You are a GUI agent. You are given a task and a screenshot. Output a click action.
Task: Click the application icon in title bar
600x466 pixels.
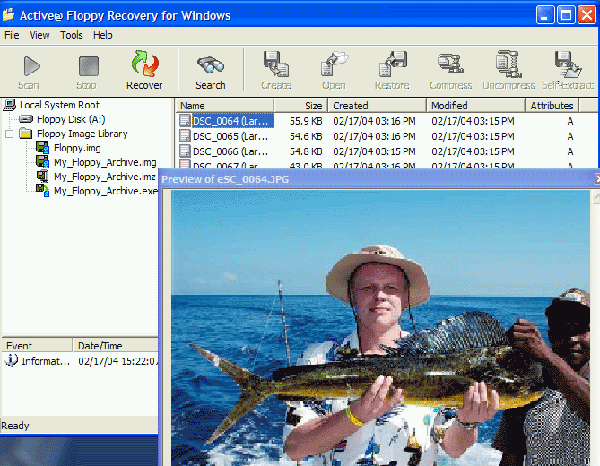pyautogui.click(x=8, y=15)
